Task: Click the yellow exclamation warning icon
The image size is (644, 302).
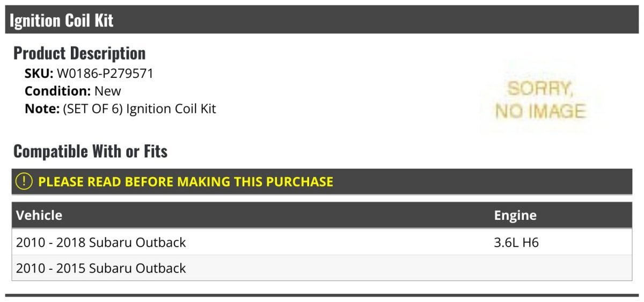Action: click(24, 182)
